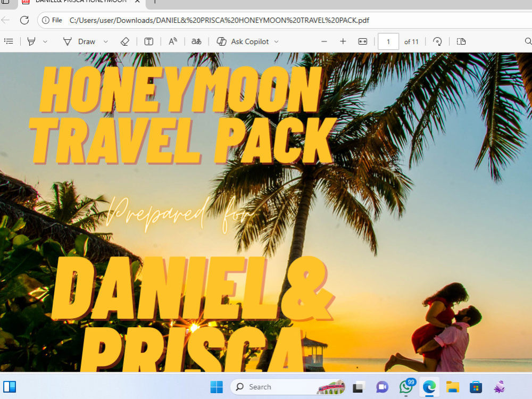Zoom in on the PDF
The width and height of the screenshot is (532, 399).
343,41
